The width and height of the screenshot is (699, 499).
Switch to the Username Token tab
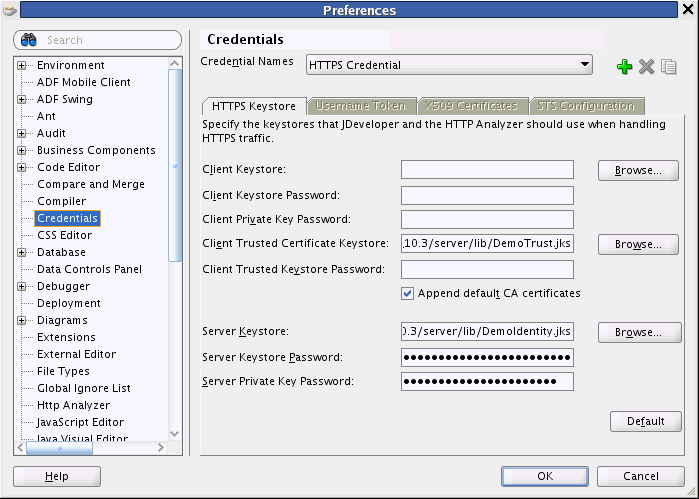click(x=360, y=106)
